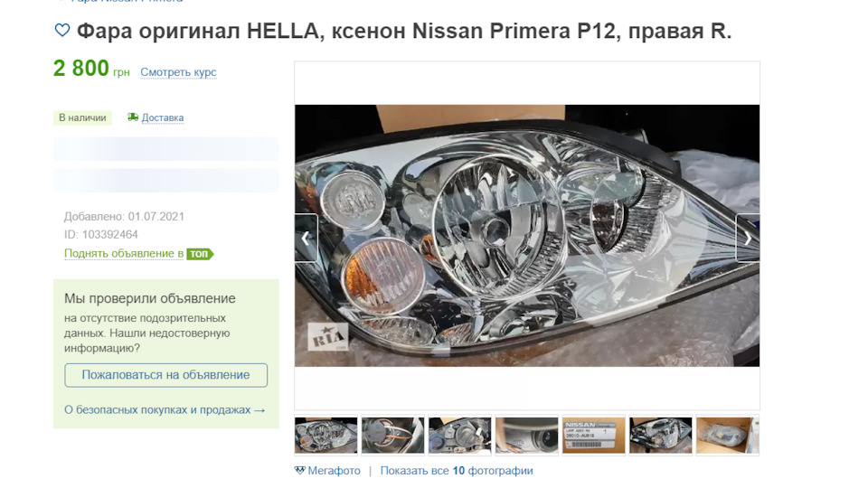Select second thumbnail showing headlight back
Screen dimensions: 868x488
click(393, 436)
